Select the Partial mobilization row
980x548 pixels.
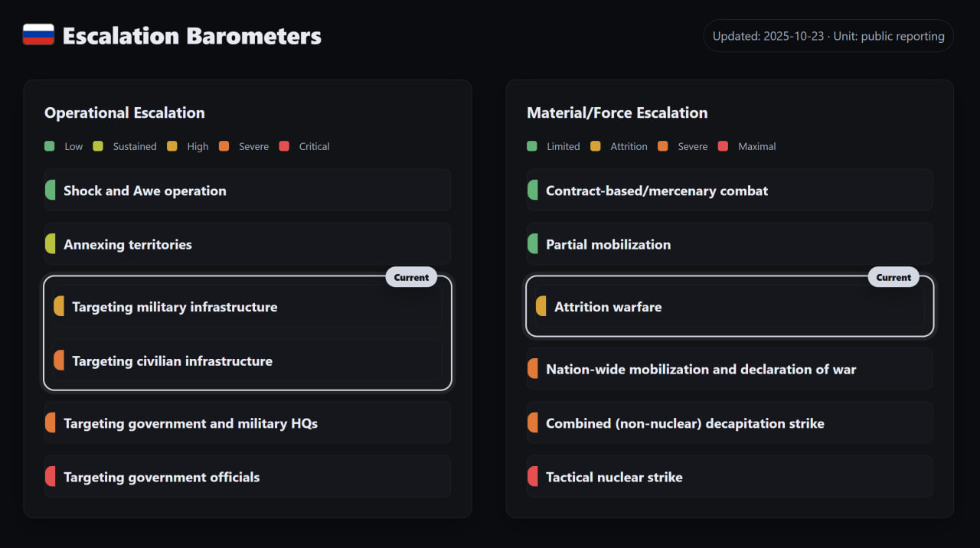click(729, 244)
